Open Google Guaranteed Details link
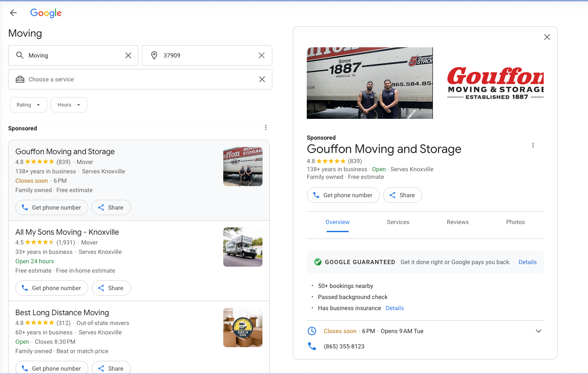 coord(527,262)
